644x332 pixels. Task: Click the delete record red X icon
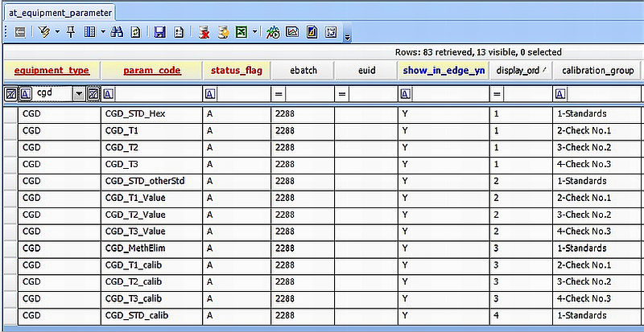point(204,32)
